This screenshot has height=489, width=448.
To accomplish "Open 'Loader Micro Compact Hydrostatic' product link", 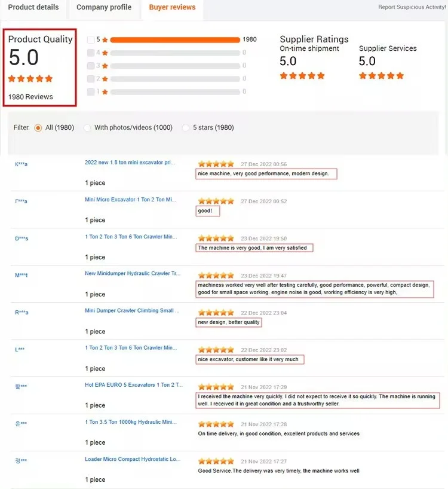I will coord(131,459).
